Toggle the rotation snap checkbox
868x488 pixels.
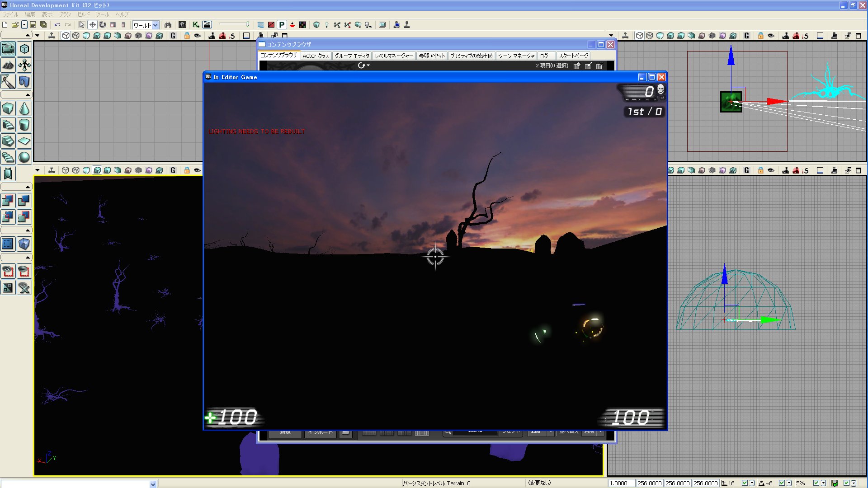[782, 483]
